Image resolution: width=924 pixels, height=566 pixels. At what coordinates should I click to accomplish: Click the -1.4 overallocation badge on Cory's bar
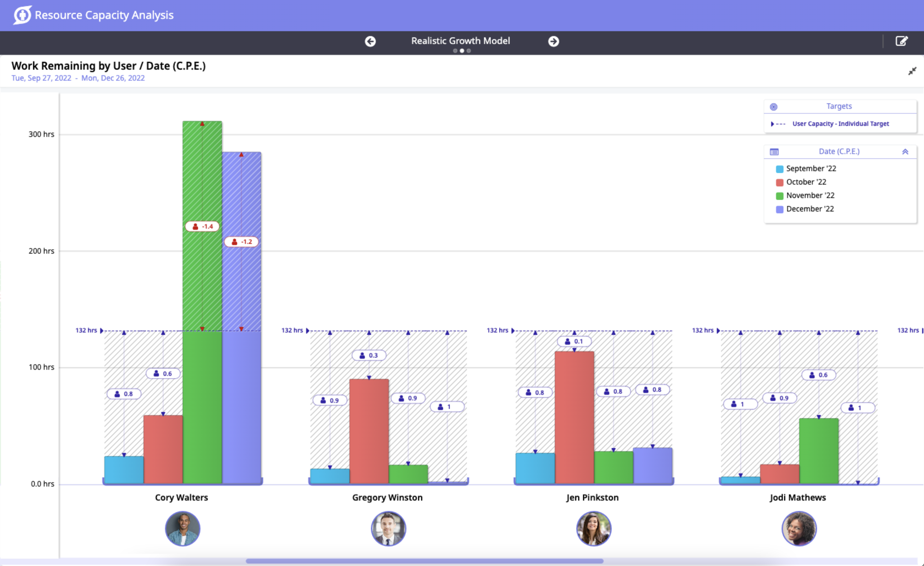tap(202, 226)
